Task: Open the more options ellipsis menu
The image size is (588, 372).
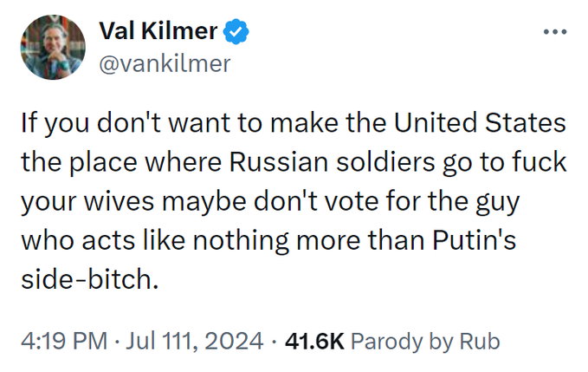Action: point(552,31)
